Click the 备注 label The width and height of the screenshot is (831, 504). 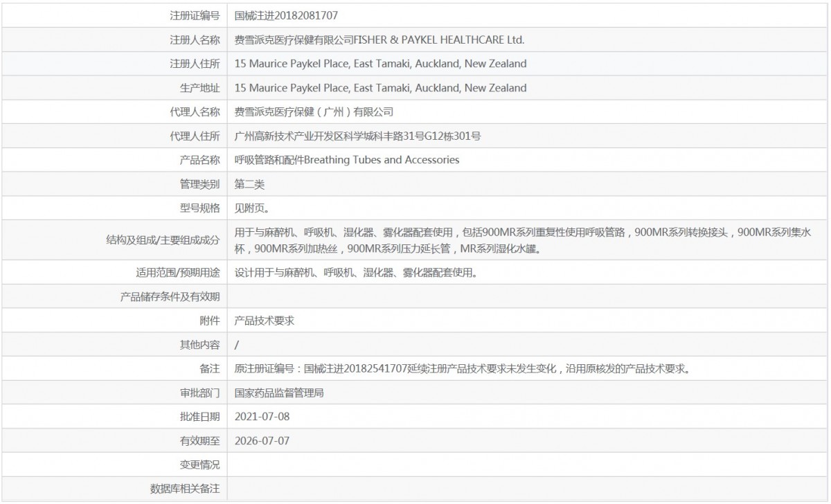click(210, 369)
